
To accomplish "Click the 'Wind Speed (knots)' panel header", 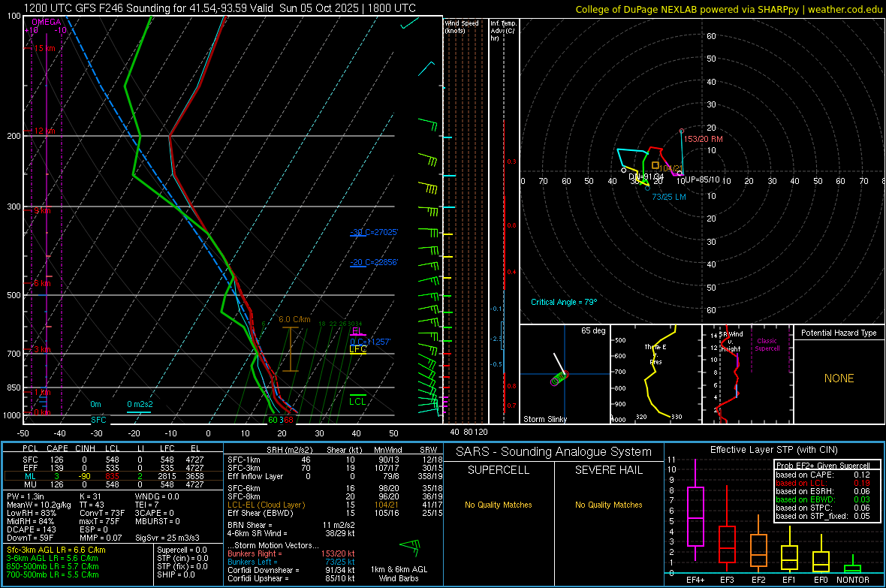I will (462, 26).
